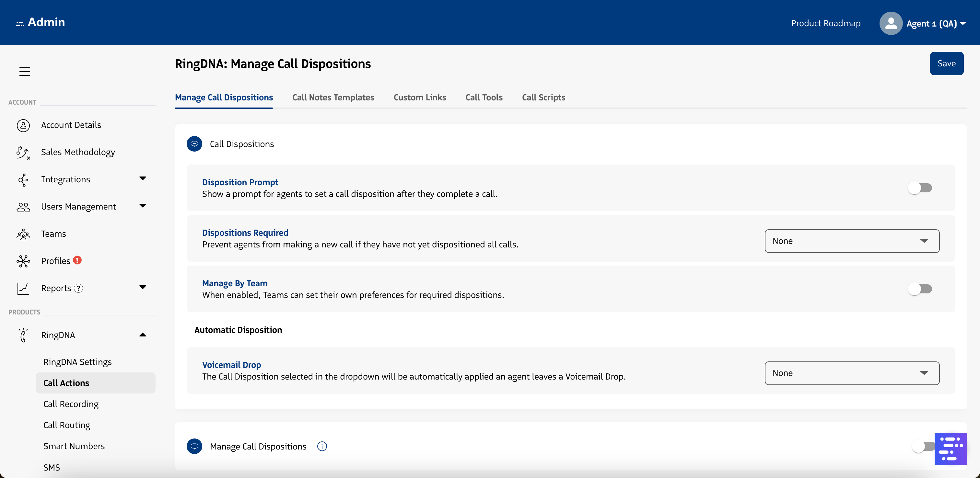Click the Profiles red alert badge

tap(77, 260)
